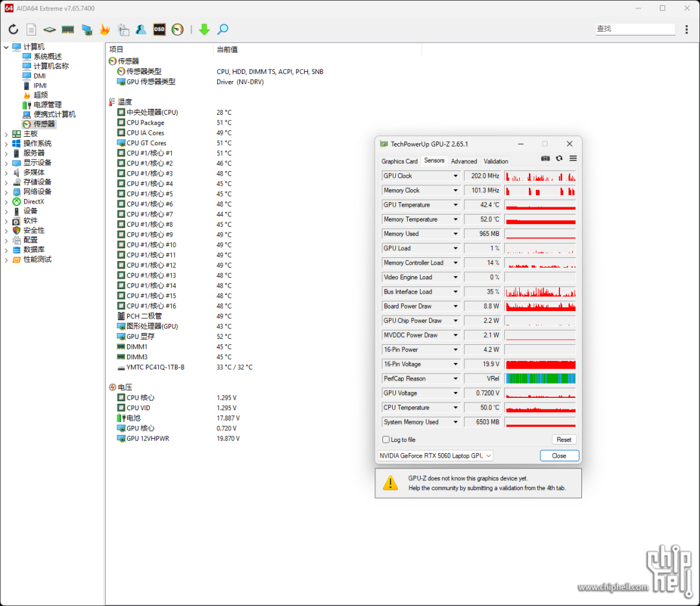This screenshot has height=606, width=700.
Task: Click the 安全性 shield icon
Action: 16,231
